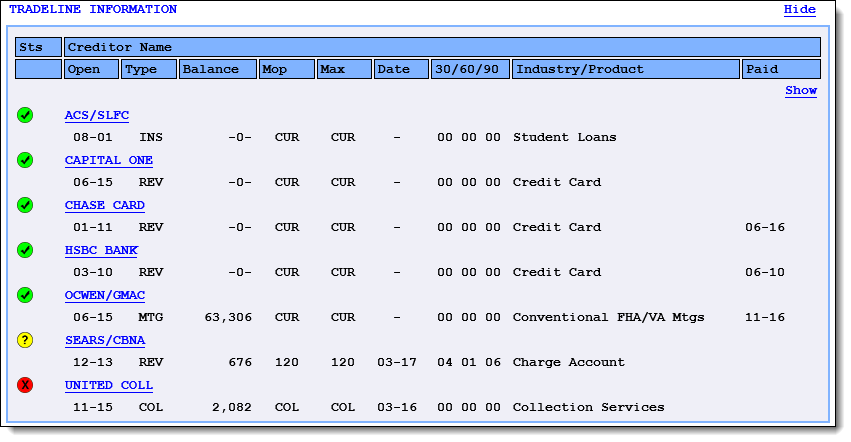This screenshot has height=442, width=851.
Task: Click the Show link under Paid column
Action: tap(801, 91)
